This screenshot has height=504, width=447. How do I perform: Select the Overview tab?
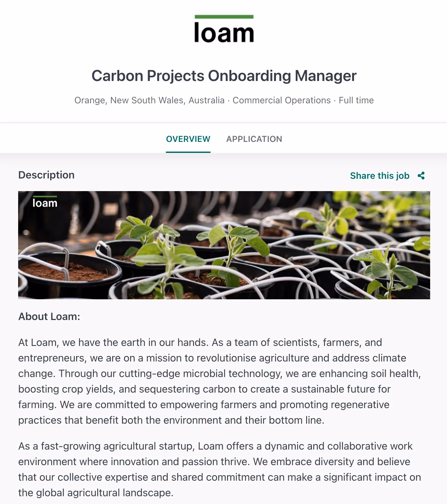point(188,139)
